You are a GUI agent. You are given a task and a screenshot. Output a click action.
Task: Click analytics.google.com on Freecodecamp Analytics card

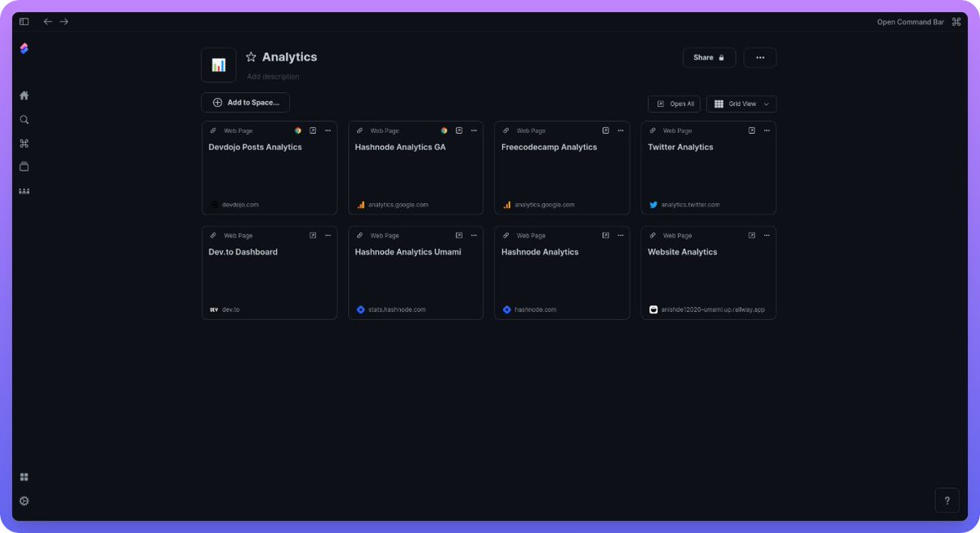545,205
